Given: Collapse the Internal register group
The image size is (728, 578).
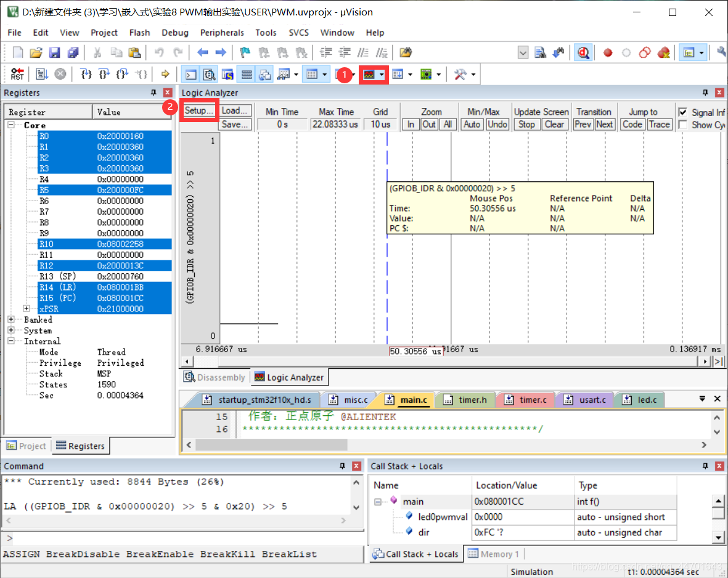Looking at the screenshot, I should click(11, 341).
